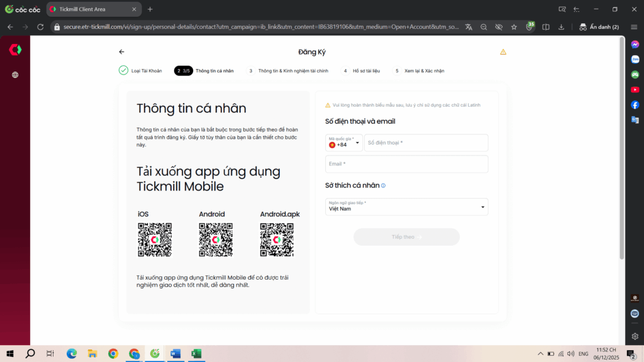Open the translate tool in right sidebar
The height and width of the screenshot is (362, 644).
pyautogui.click(x=635, y=120)
